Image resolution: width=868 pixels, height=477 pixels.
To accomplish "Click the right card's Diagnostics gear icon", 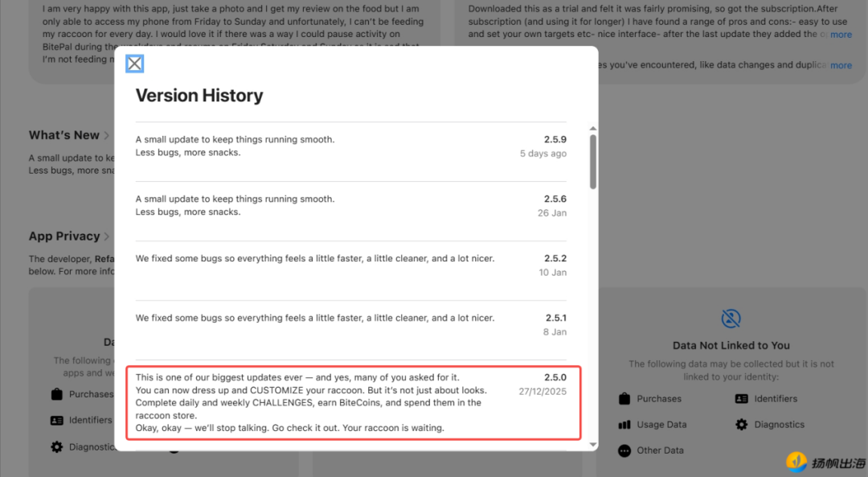I will point(741,425).
